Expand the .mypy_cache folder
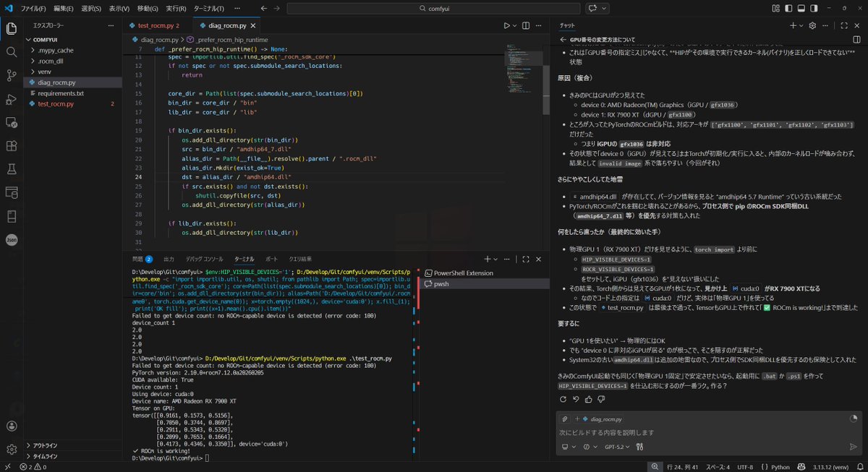868x472 pixels. [72, 51]
